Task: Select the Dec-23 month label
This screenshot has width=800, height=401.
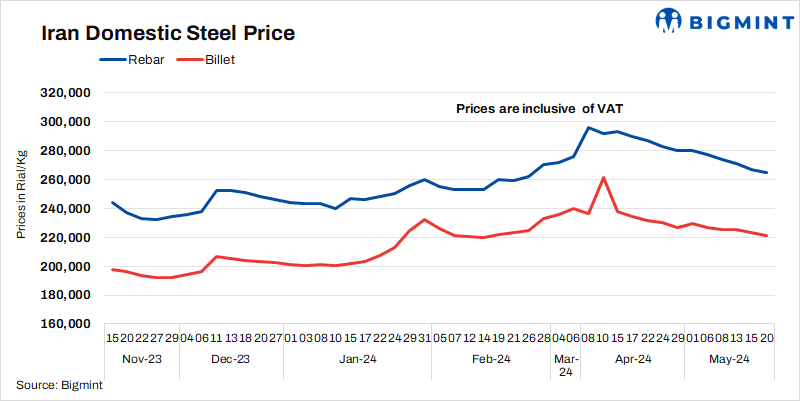Action: (x=230, y=359)
